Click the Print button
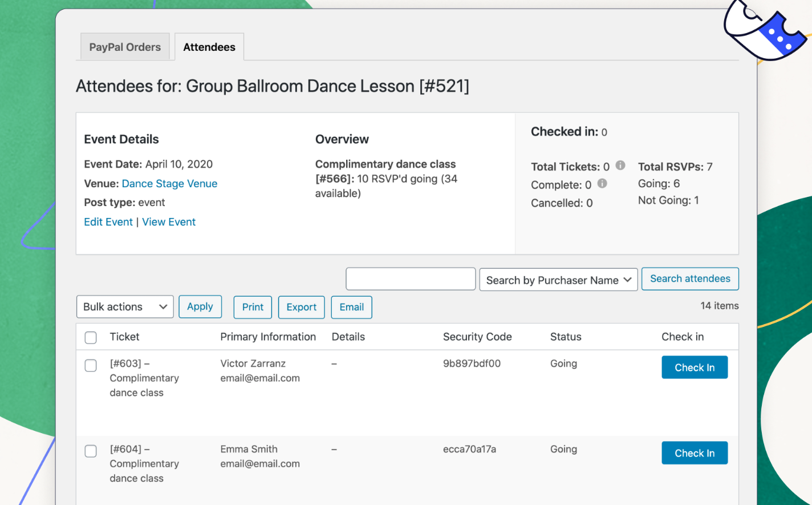The image size is (812, 505). (x=253, y=307)
